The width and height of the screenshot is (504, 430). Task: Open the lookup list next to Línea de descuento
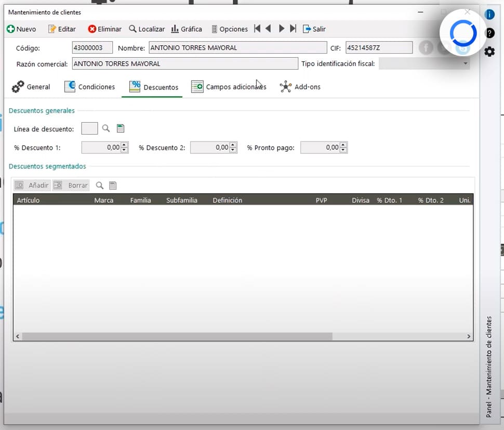pos(121,128)
